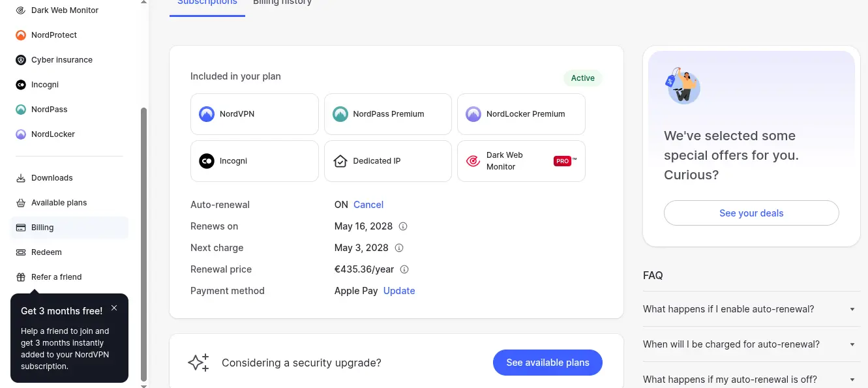
Task: Show info icon next to Renews on date
Action: [403, 226]
